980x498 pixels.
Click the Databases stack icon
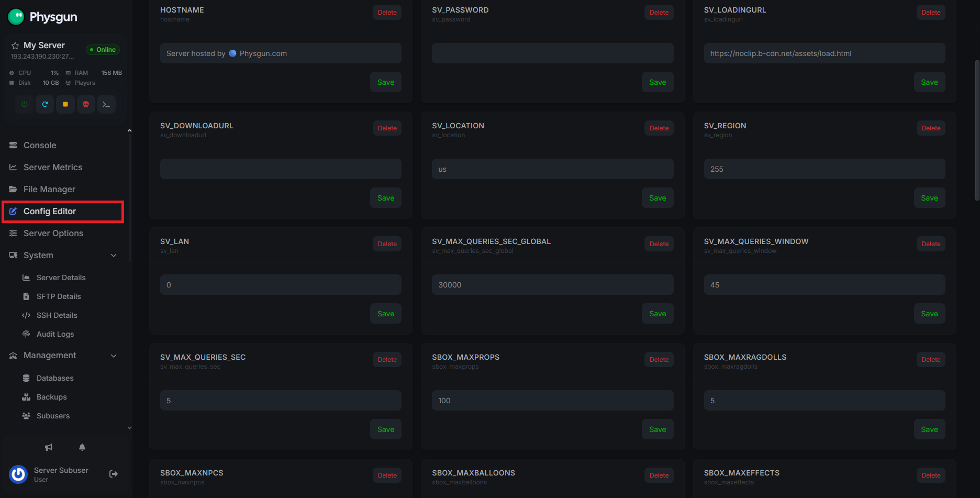coord(26,378)
